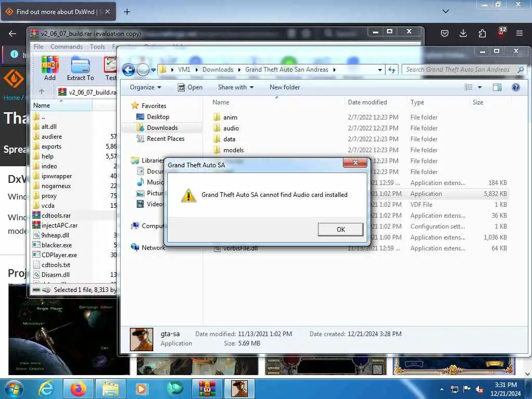Screen dimensions: 532x399
Task: Launch Internet Explorer from the taskbar
Action: point(46,389)
